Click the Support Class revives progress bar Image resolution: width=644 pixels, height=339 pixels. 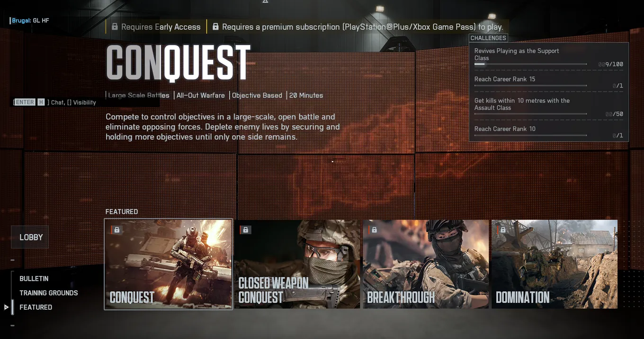tap(530, 64)
